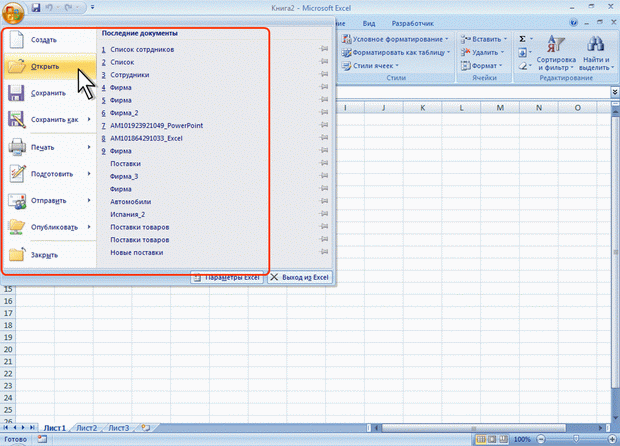Image resolution: width=620 pixels, height=446 pixels.
Task: Click the zoom out minus button
Action: tap(541, 439)
